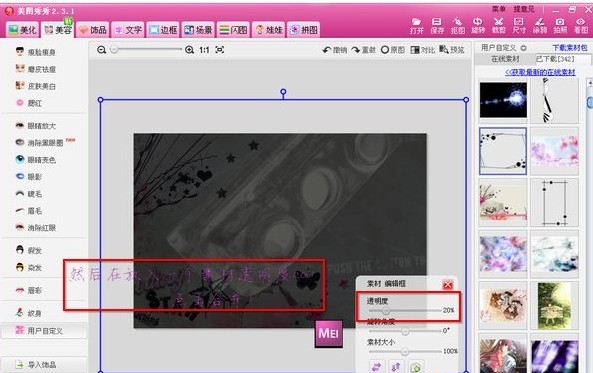This screenshot has height=373, width=593.
Task: Close the 素材编辑框 panel
Action: (448, 284)
